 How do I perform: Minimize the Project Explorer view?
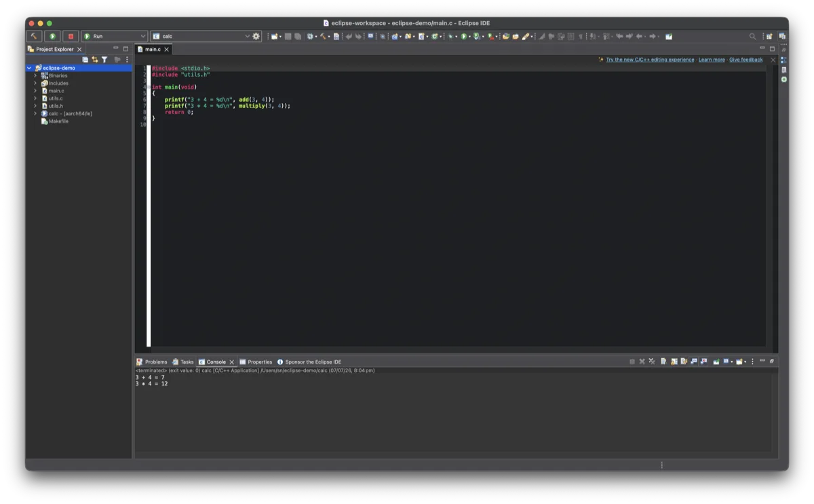coord(115,49)
